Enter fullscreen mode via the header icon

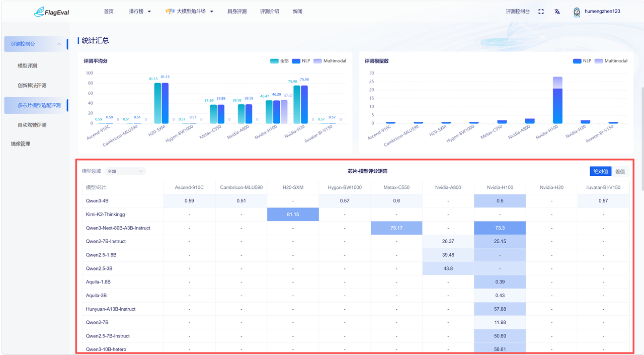[x=541, y=12]
